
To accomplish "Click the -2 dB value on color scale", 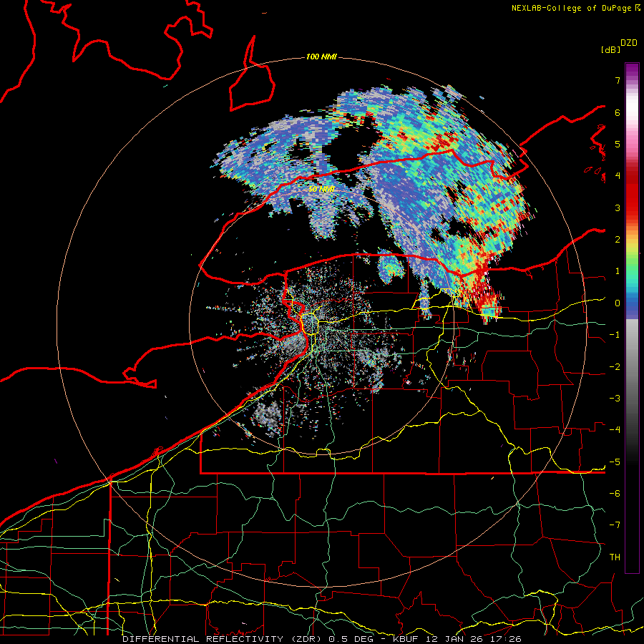I will pyautogui.click(x=615, y=367).
